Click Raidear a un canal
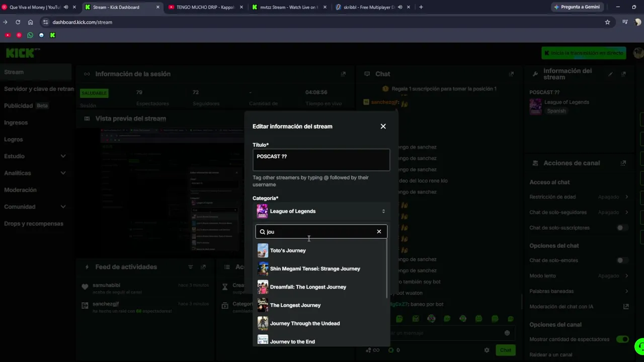Viewport: 644px width, 362px height. click(x=550, y=354)
